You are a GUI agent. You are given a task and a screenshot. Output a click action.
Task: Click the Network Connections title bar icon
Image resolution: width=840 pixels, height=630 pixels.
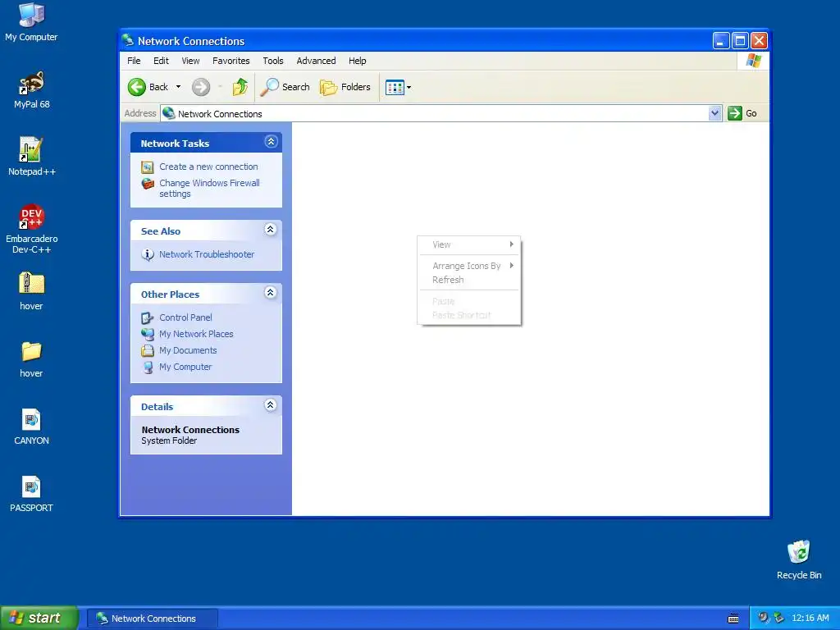pos(127,40)
